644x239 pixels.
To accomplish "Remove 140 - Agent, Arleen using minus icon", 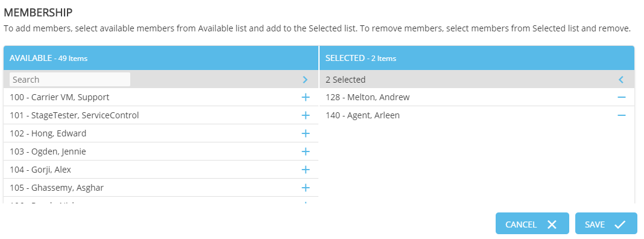I will tap(622, 115).
